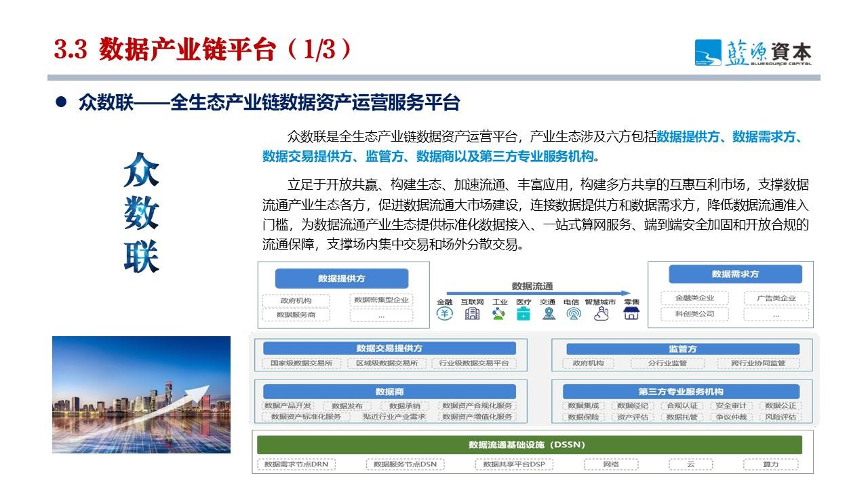Click the 数据产品开发 box
868x488 pixels.
click(288, 406)
